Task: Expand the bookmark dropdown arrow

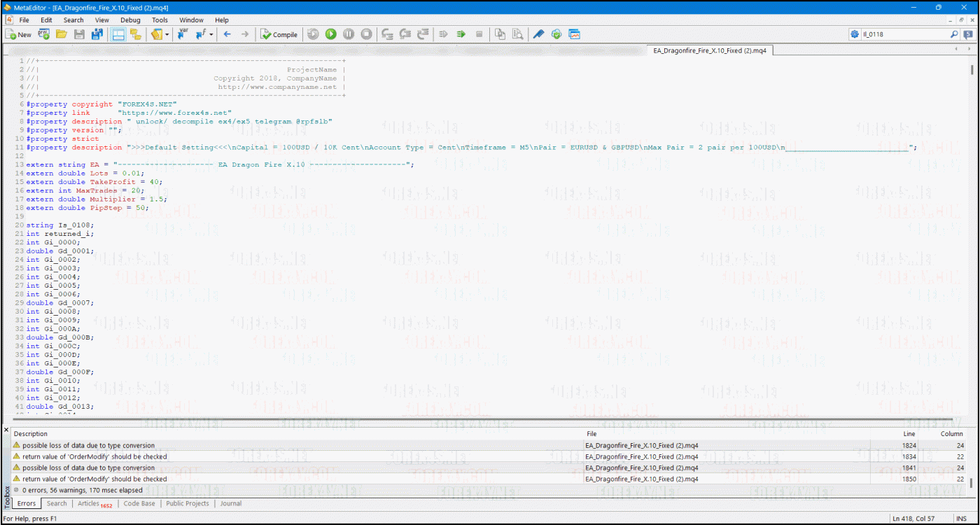Action: pyautogui.click(x=168, y=34)
